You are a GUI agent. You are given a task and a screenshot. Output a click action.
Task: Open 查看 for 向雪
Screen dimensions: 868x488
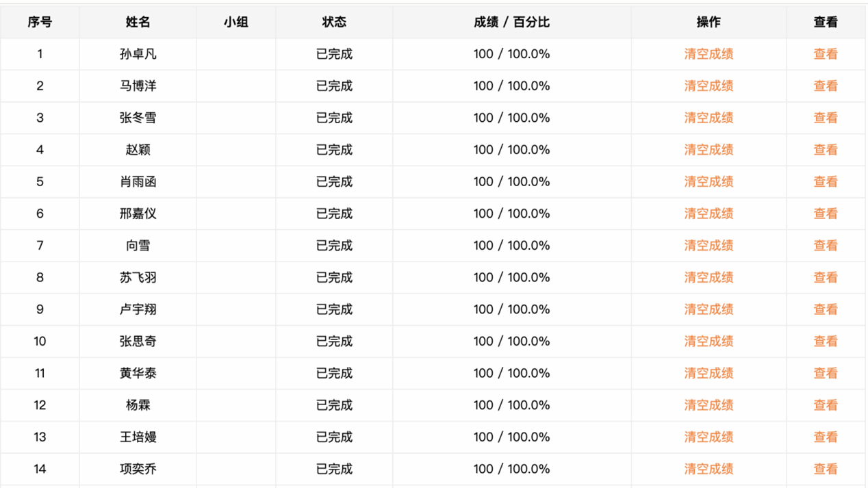[825, 246]
